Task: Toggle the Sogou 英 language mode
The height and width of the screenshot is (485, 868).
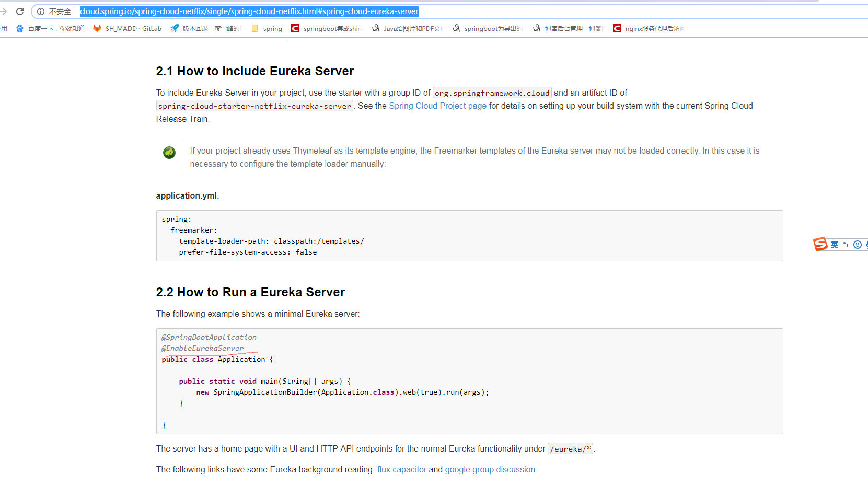Action: click(x=835, y=245)
